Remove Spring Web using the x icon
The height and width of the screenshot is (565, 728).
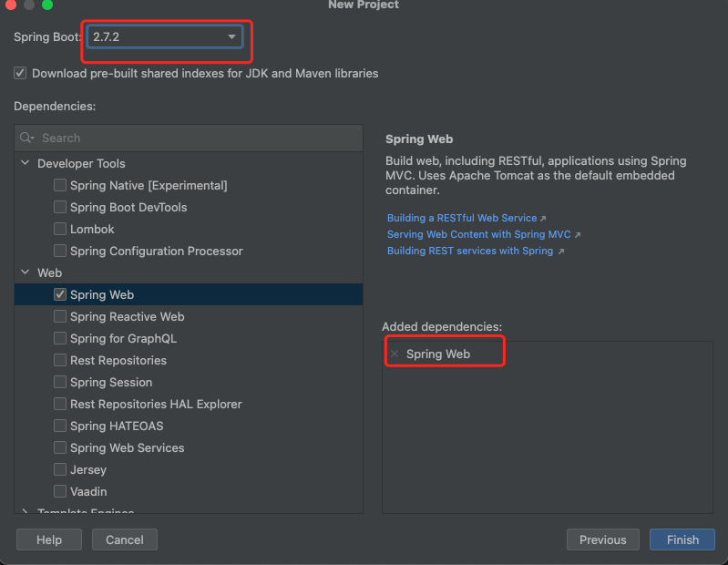tap(395, 354)
